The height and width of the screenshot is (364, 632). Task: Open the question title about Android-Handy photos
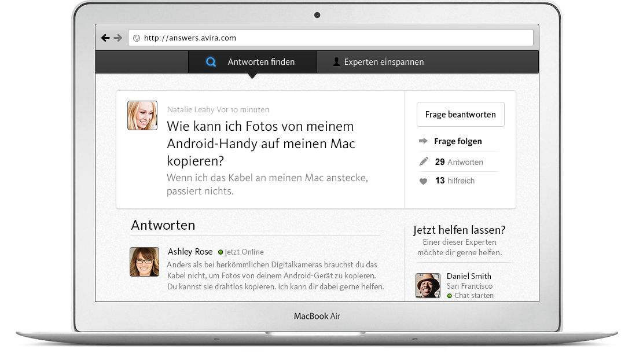point(261,144)
